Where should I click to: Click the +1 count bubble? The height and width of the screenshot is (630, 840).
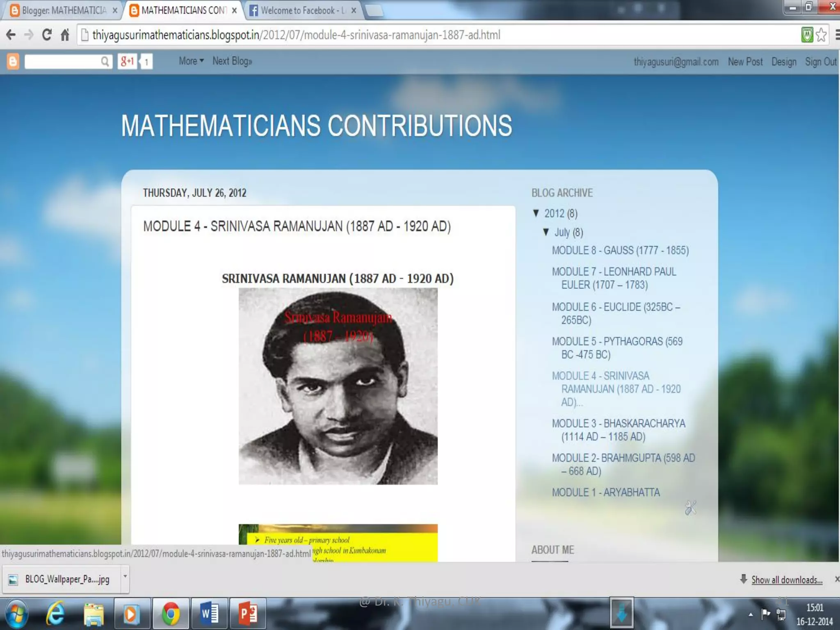click(x=146, y=62)
